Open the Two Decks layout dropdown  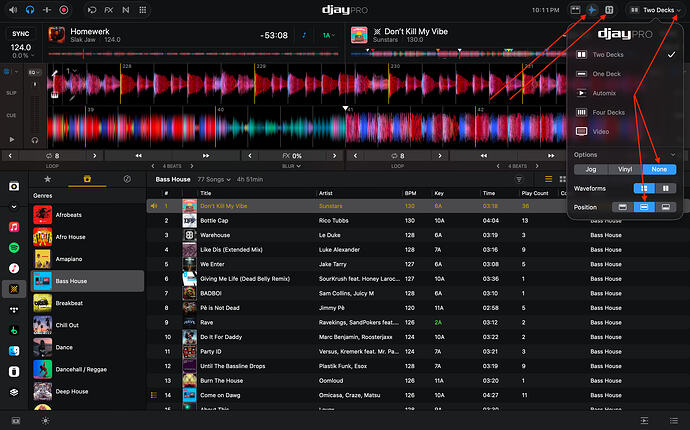point(656,10)
